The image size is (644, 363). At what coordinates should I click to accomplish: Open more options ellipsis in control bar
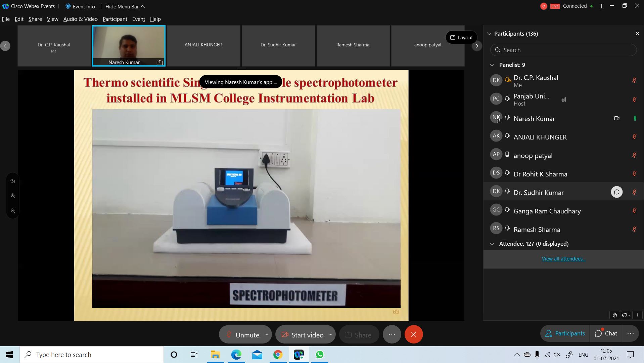(x=392, y=334)
